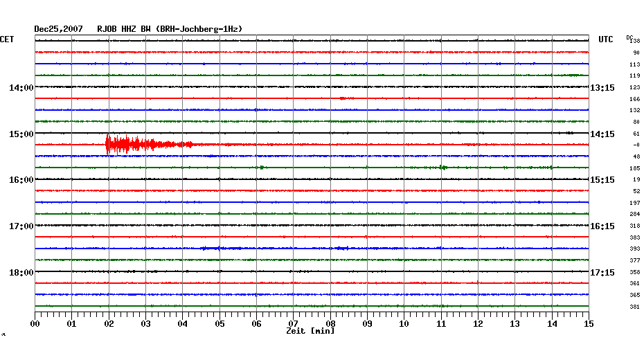644x342 pixels.
Task: Click the DC offset value 90
Action: point(636,53)
